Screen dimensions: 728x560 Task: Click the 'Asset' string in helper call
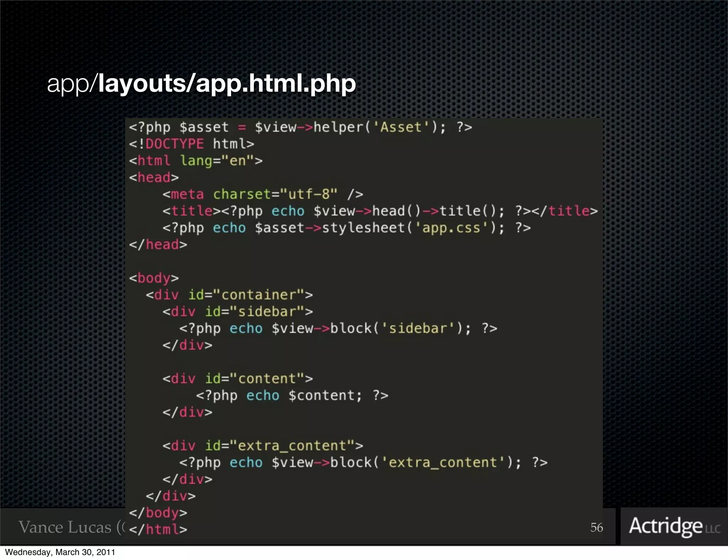point(401,127)
